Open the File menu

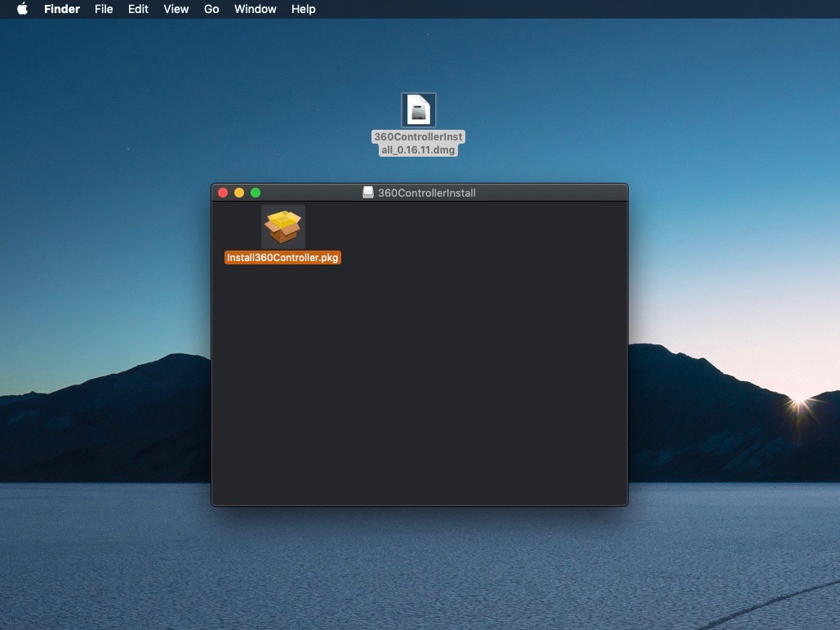pos(104,9)
